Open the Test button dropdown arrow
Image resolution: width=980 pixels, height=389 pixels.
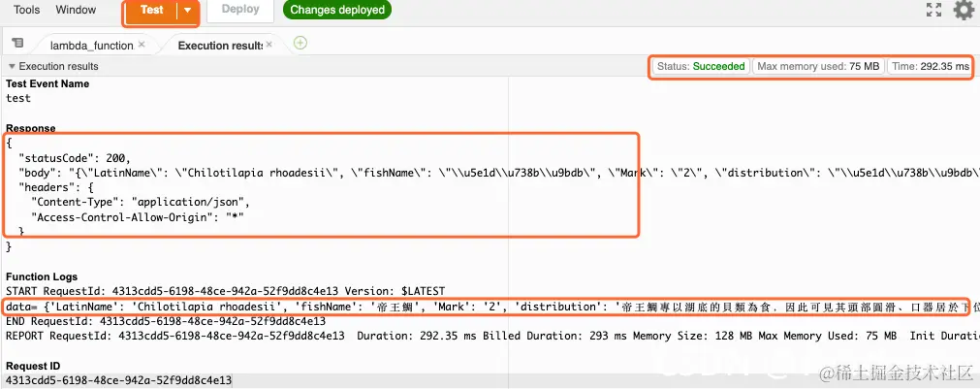pos(187,11)
